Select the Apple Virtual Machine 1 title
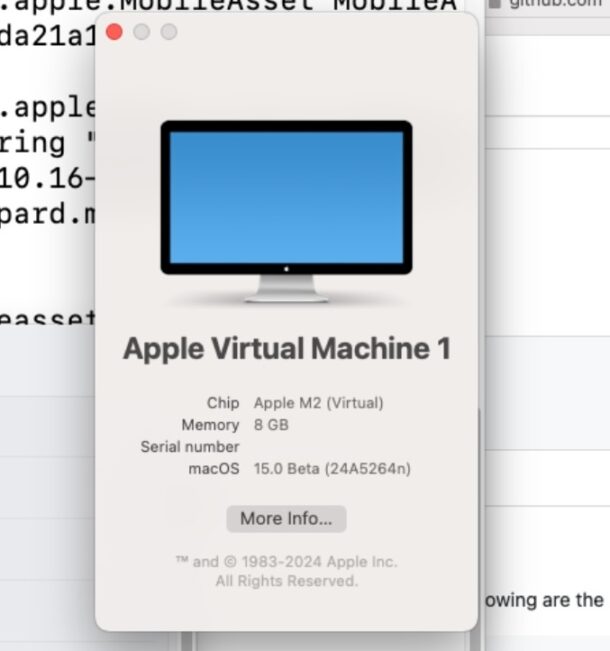Viewport: 610px width, 651px height. tap(287, 348)
